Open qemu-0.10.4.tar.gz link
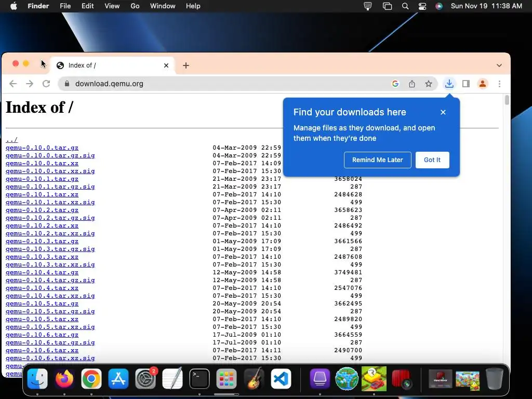This screenshot has width=532, height=399. 42,272
